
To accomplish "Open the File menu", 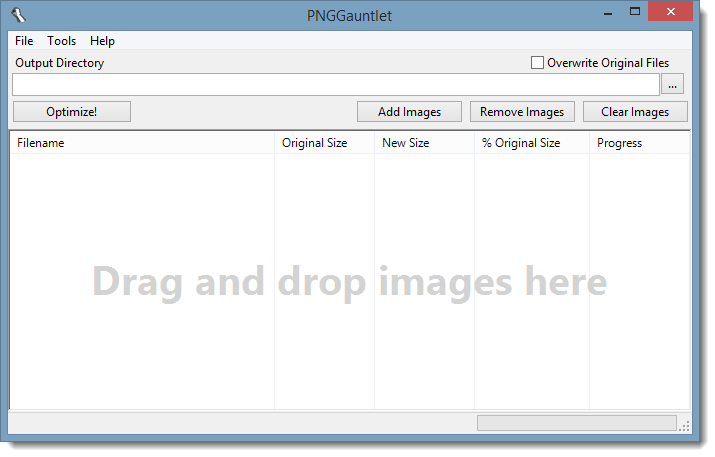I will pyautogui.click(x=24, y=41).
